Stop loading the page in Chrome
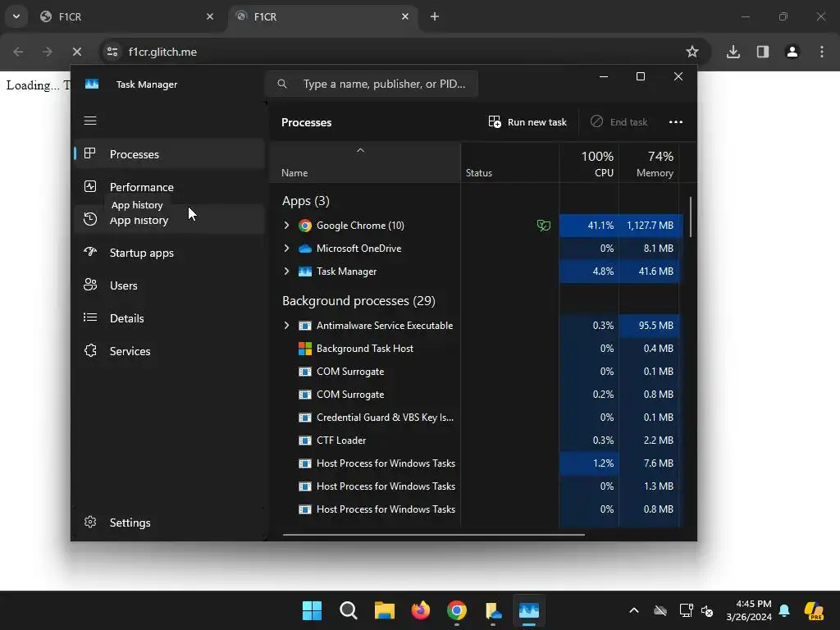This screenshot has height=630, width=840. click(x=76, y=52)
